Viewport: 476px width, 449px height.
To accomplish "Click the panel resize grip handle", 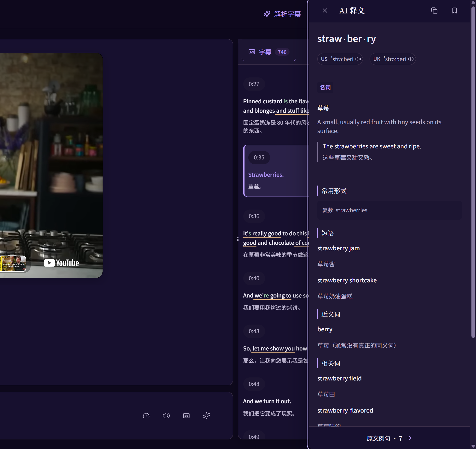I will tap(238, 239).
